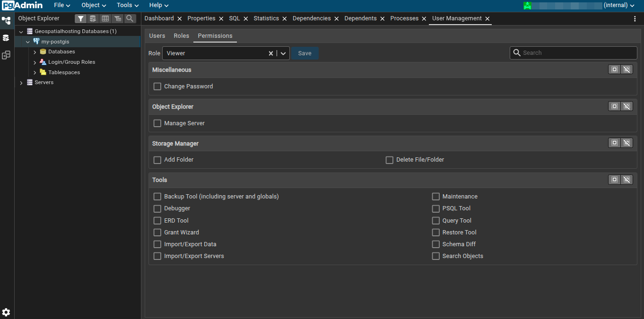The image size is (644, 319).
Task: Expand the Servers tree node
Action: (21, 82)
